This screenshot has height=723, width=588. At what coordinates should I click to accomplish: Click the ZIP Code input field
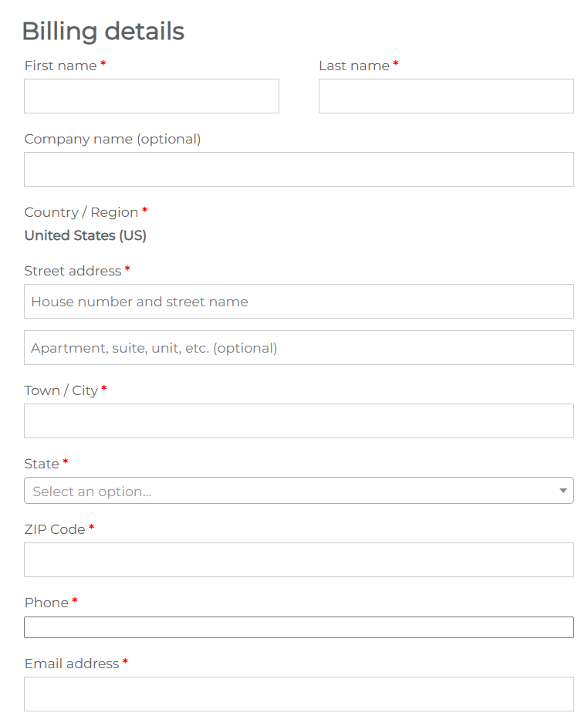pos(299,559)
